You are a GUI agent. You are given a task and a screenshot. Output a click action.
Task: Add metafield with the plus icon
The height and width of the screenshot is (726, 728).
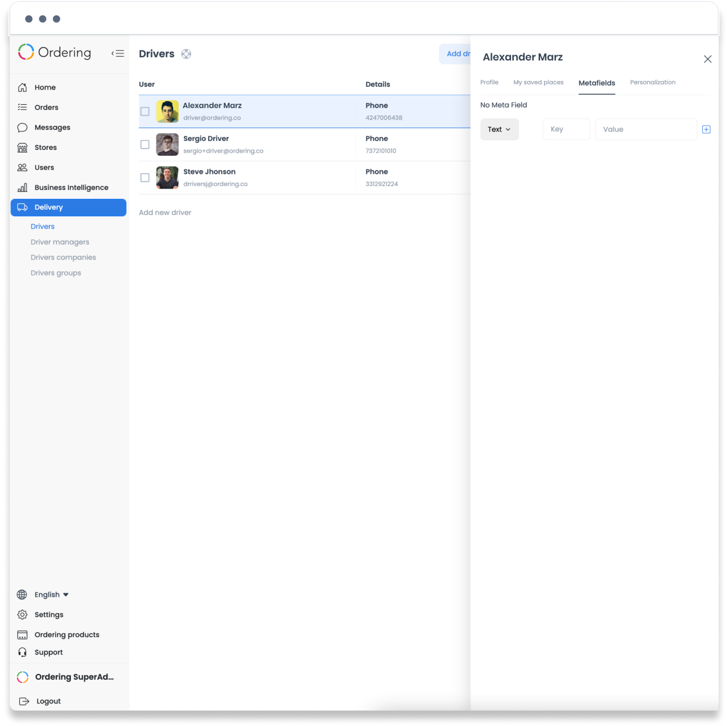pos(705,129)
